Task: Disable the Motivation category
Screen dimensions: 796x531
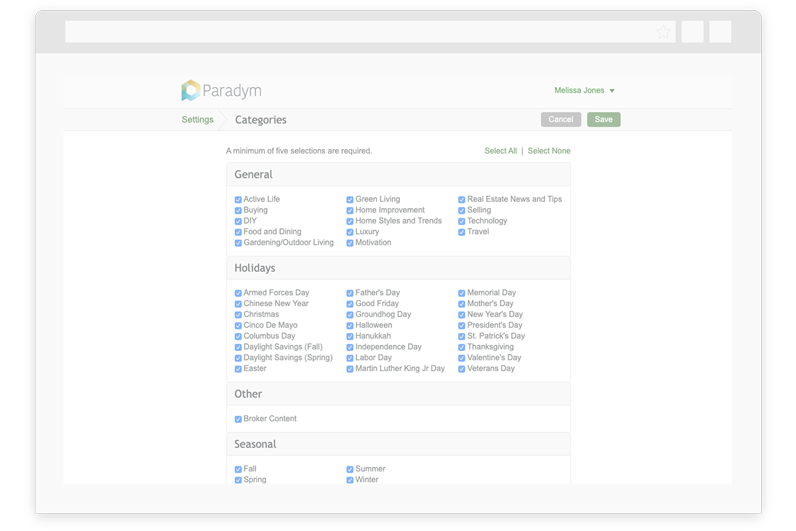Action: (350, 243)
